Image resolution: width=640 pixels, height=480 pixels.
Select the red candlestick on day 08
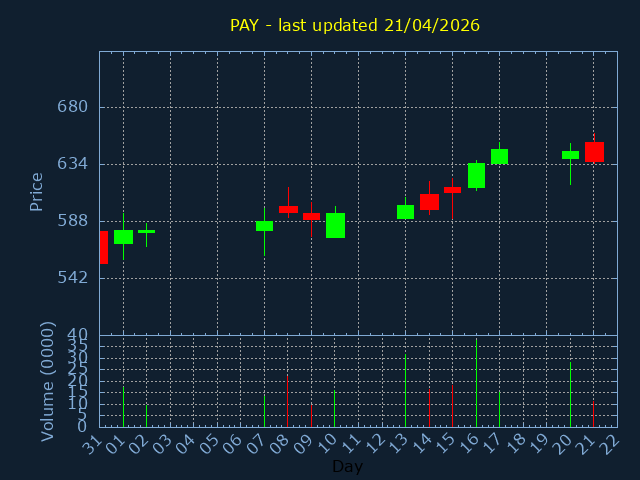[x=288, y=209]
